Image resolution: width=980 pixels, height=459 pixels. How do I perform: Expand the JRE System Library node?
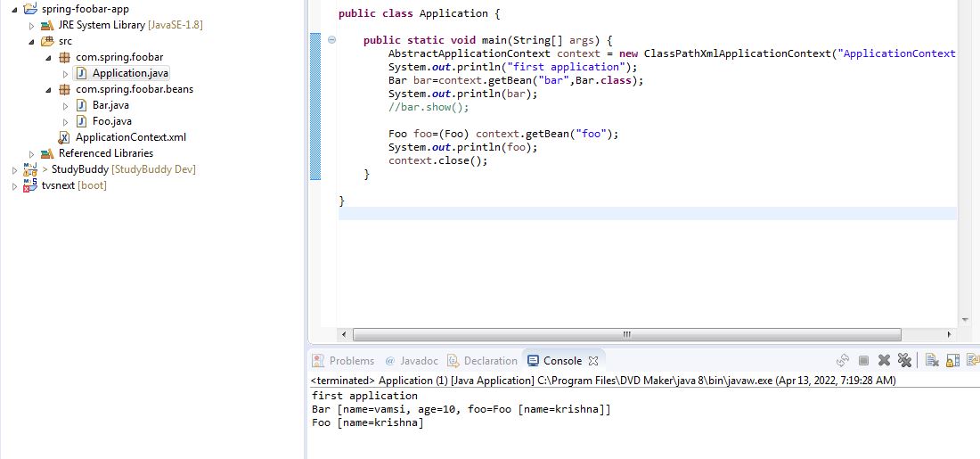point(32,26)
